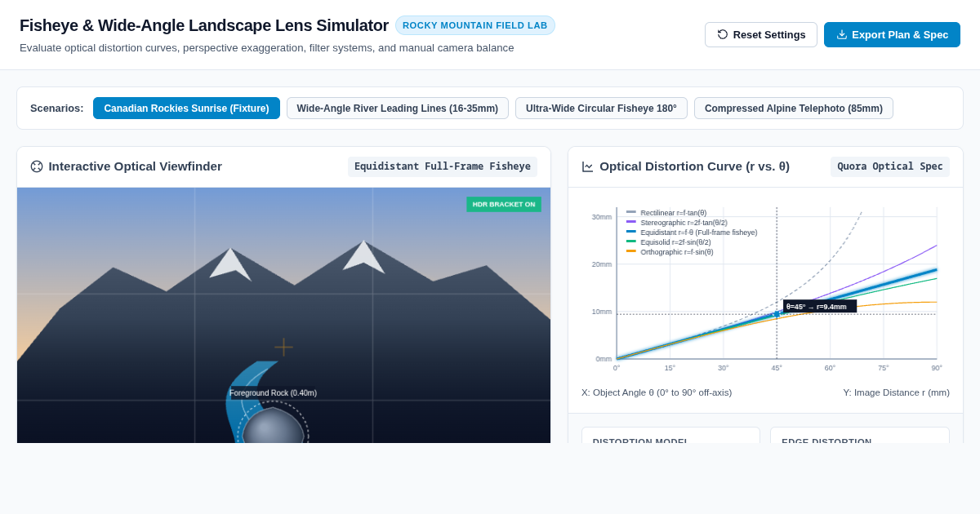Click the 45° point on distortion curve
The width and height of the screenshot is (980, 514).
(x=777, y=314)
